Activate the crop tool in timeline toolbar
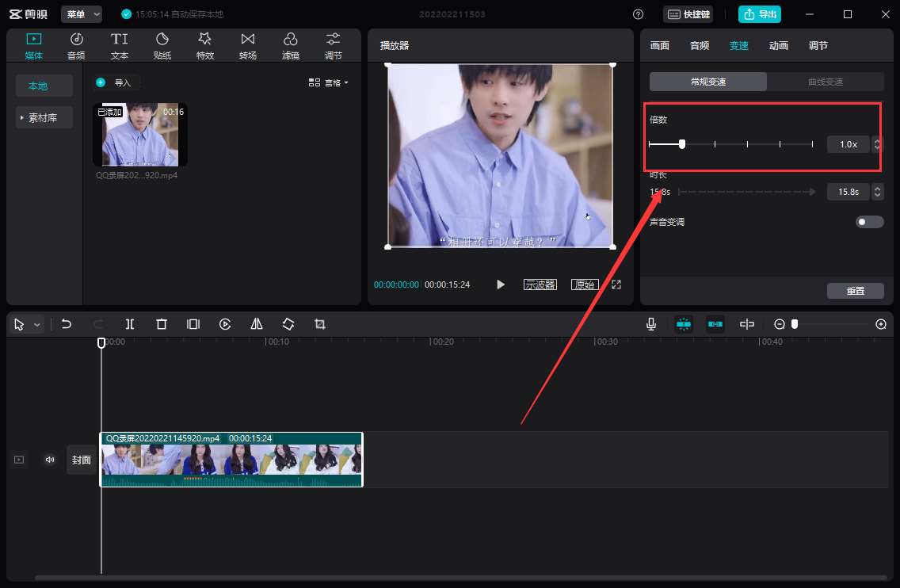The image size is (900, 588). click(x=319, y=324)
